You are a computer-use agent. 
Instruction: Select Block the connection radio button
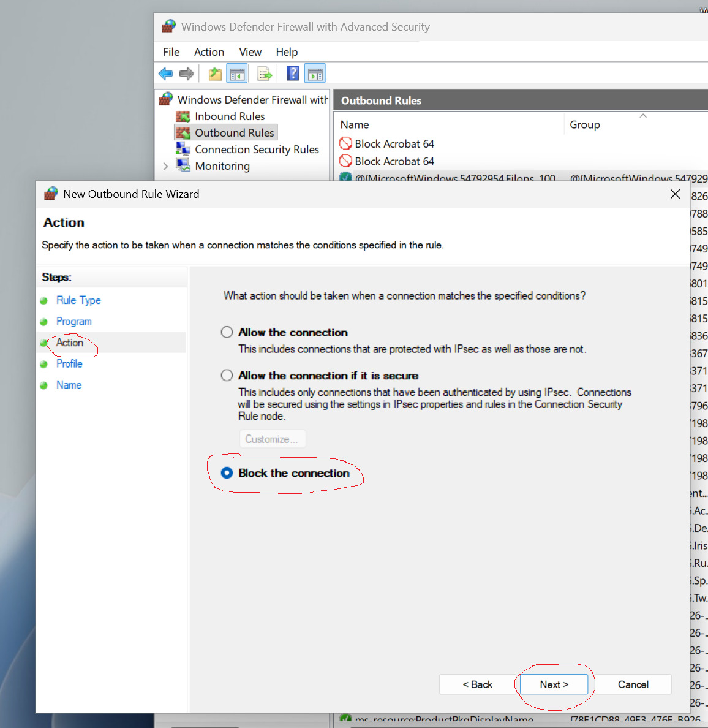click(227, 473)
